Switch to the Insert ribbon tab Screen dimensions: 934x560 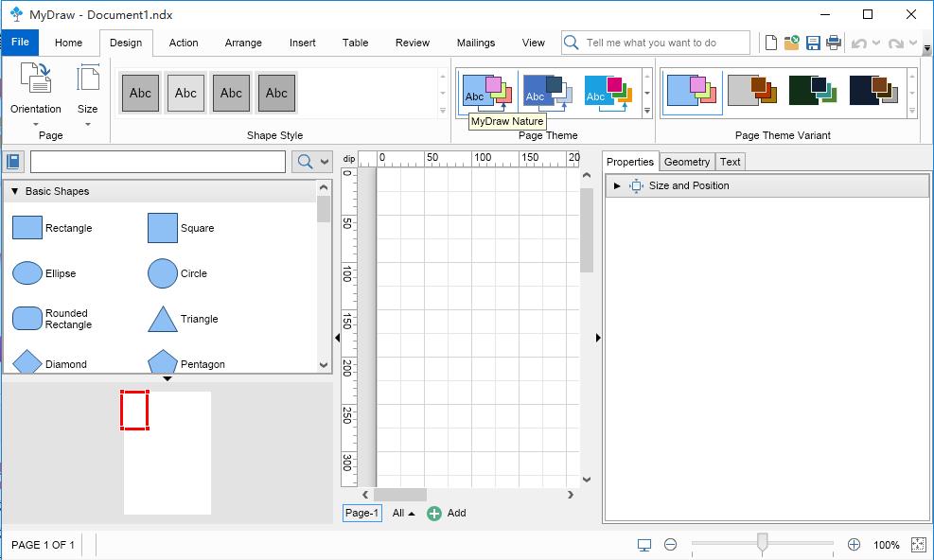(303, 43)
